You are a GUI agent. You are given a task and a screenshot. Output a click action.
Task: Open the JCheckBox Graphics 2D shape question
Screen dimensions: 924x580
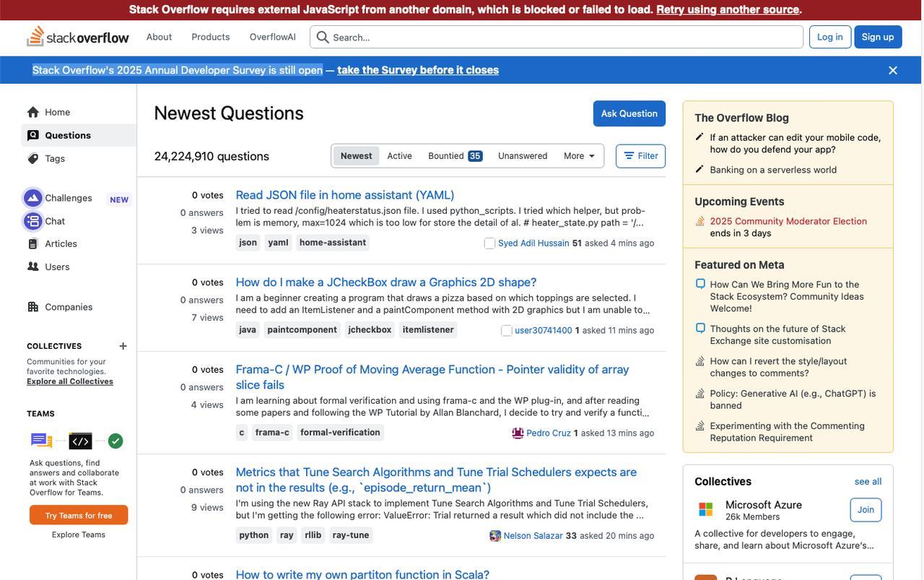coord(386,282)
